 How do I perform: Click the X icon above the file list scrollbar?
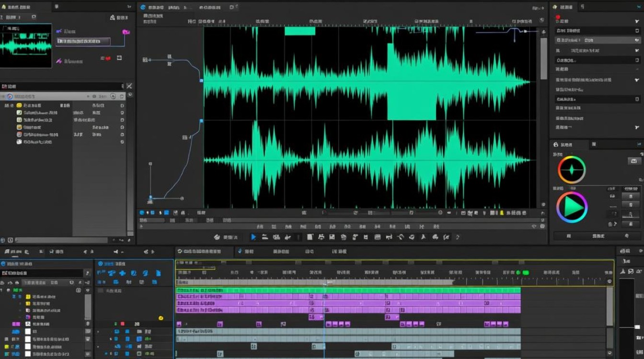click(129, 86)
